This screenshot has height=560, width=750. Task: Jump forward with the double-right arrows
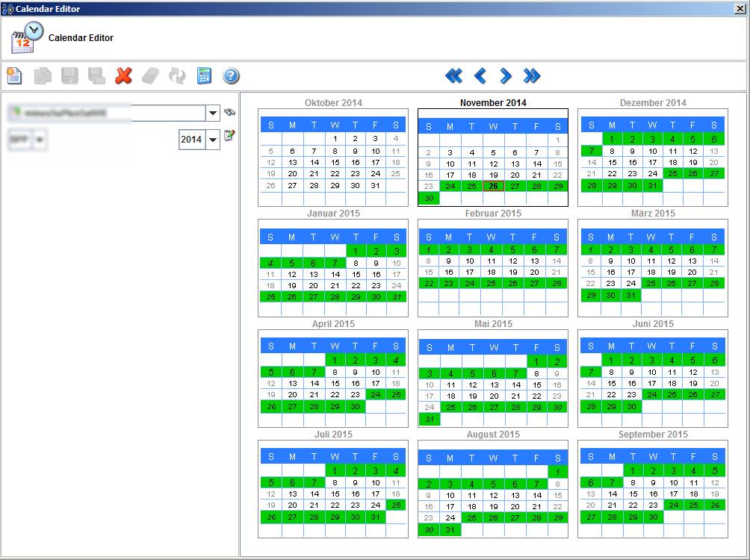pos(531,75)
